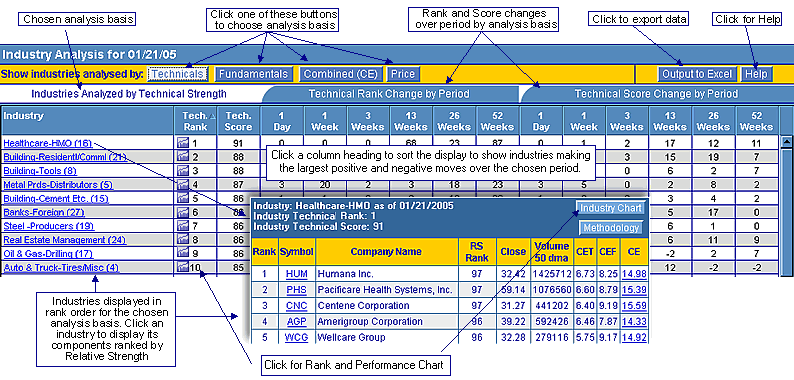Select Industries Analyzed by Technical Strength tab

tap(129, 94)
